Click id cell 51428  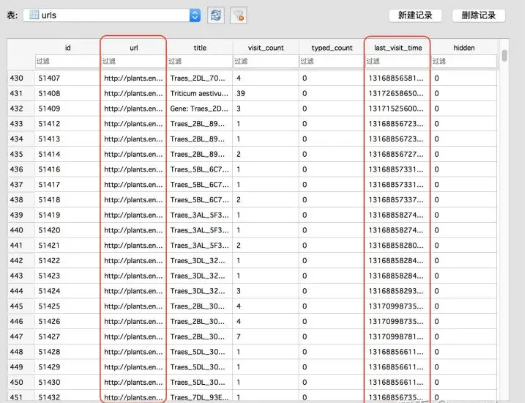pyautogui.click(x=67, y=352)
